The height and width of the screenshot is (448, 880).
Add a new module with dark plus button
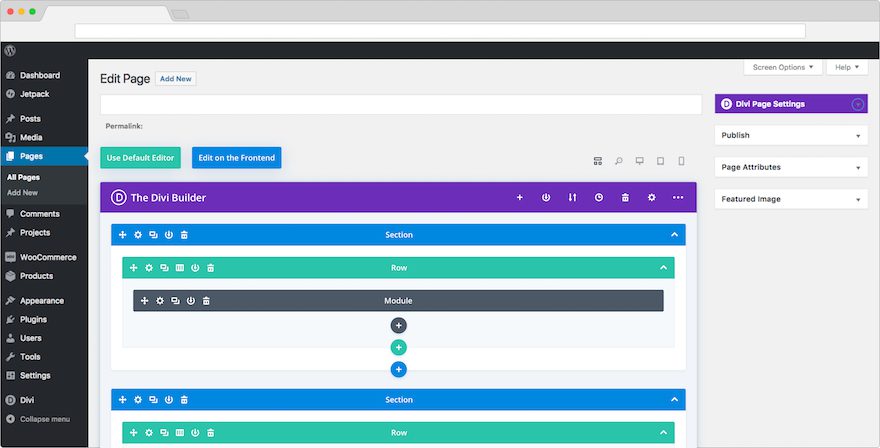398,326
